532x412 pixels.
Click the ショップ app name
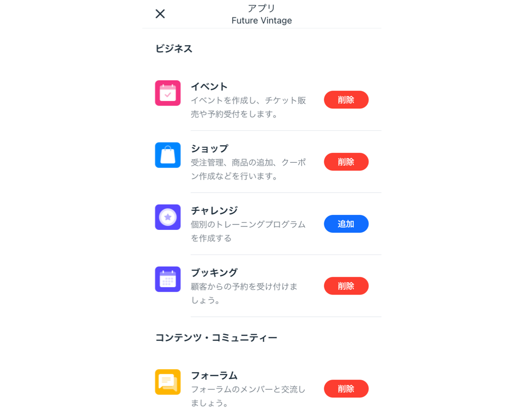[x=210, y=148]
